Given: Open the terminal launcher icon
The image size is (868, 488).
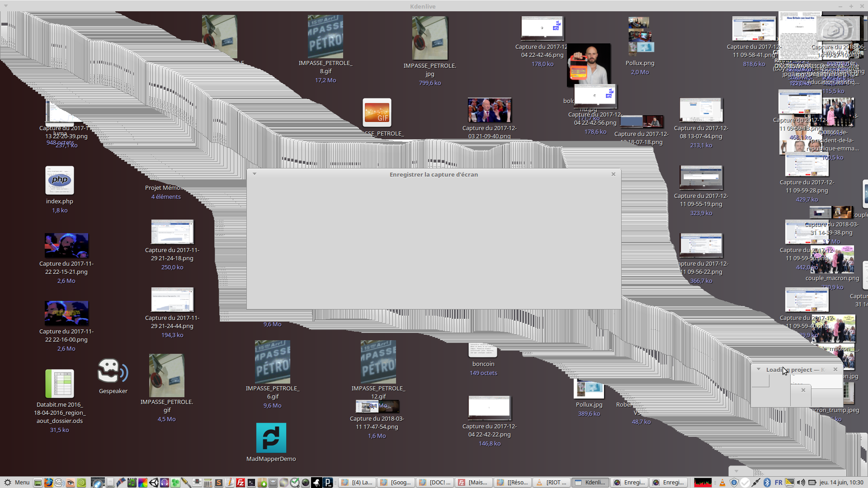Looking at the screenshot, I should coord(251,483).
